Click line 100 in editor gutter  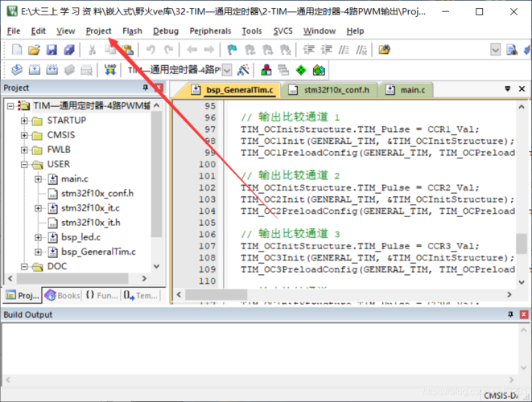point(207,164)
